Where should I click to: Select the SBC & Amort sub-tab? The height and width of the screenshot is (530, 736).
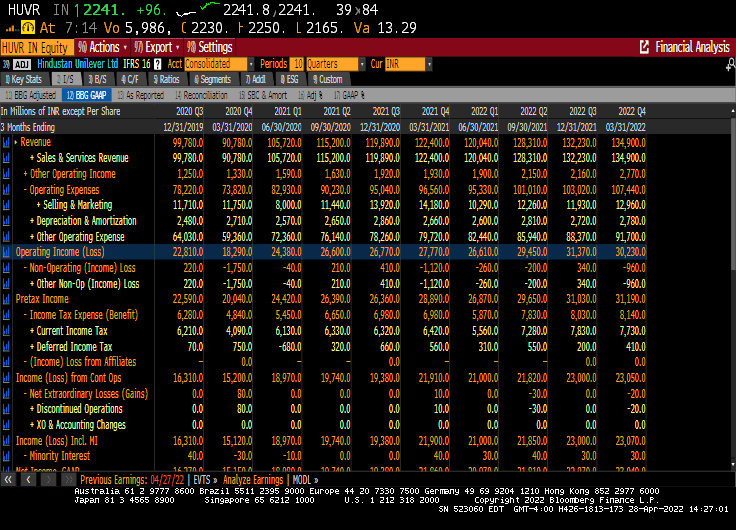coord(263,95)
